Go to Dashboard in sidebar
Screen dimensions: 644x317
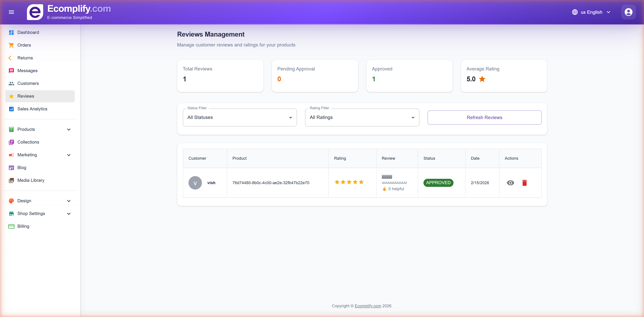click(x=28, y=33)
